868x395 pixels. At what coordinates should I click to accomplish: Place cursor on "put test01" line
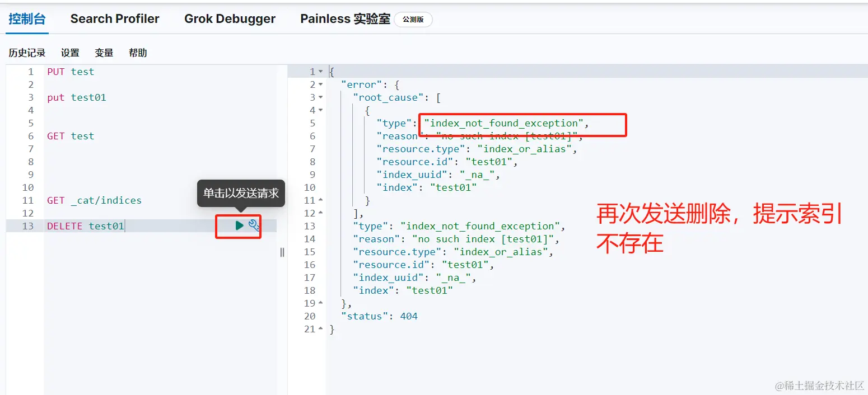(x=77, y=97)
